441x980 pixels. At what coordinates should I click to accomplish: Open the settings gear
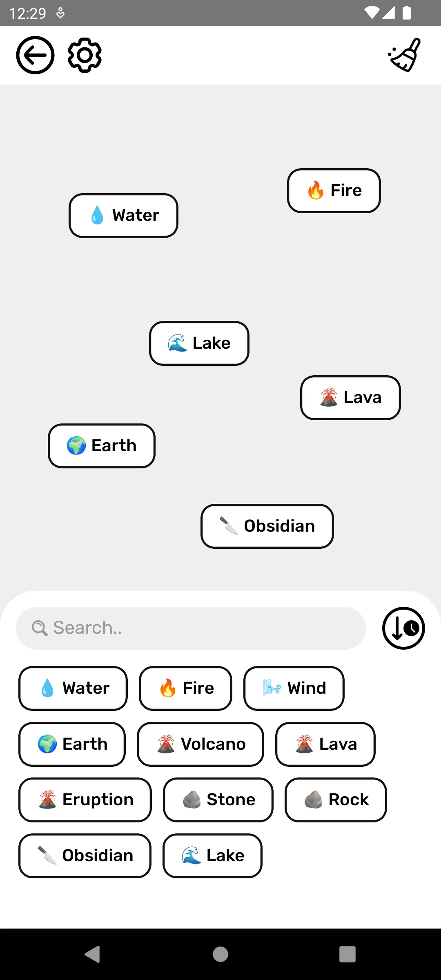(85, 55)
